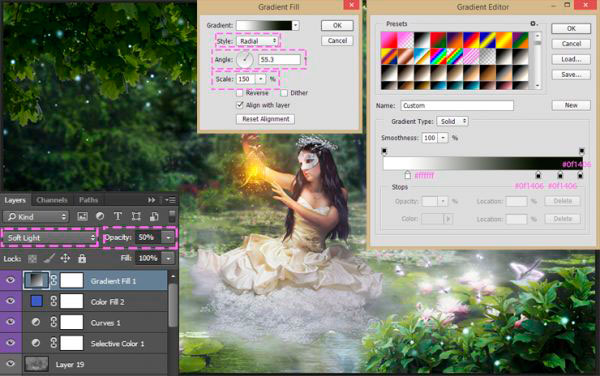Switch to the Channels tab
Viewport: 600px width, 376px height.
[52, 200]
